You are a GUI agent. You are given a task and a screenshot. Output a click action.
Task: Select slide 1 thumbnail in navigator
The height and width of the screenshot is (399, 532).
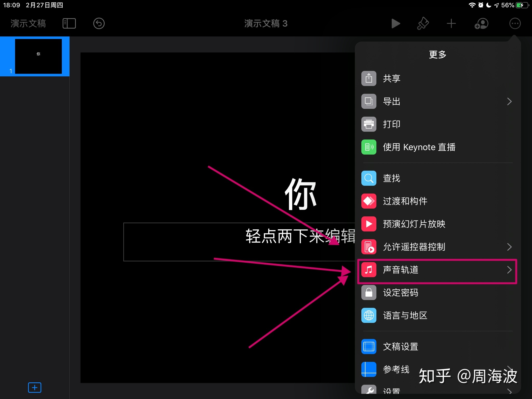pos(38,56)
